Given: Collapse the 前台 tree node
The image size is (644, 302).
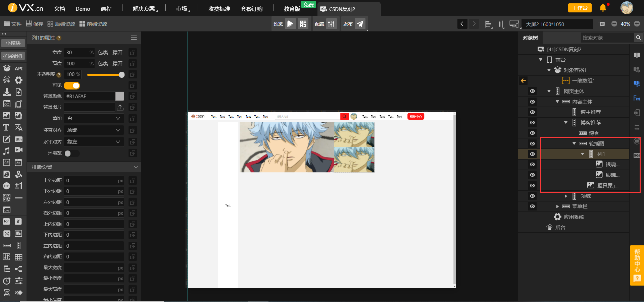Looking at the screenshot, I should (540, 60).
